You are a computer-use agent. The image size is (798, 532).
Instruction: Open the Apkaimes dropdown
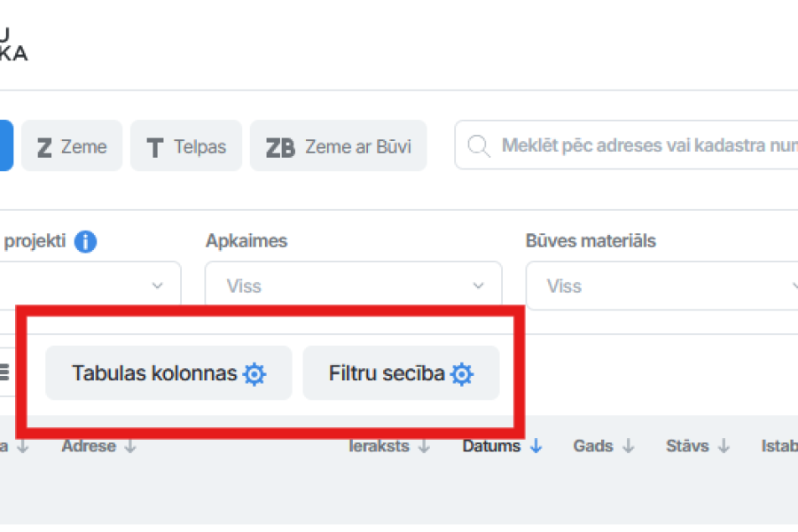point(353,286)
